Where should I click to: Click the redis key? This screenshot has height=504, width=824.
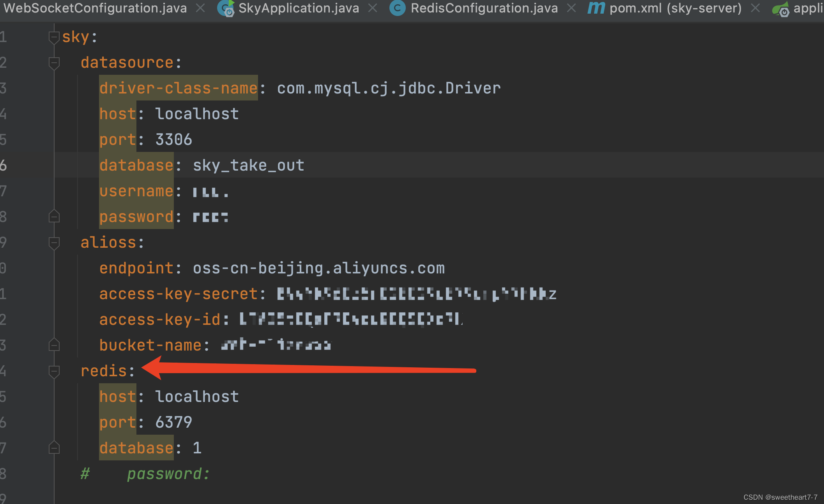click(x=104, y=371)
